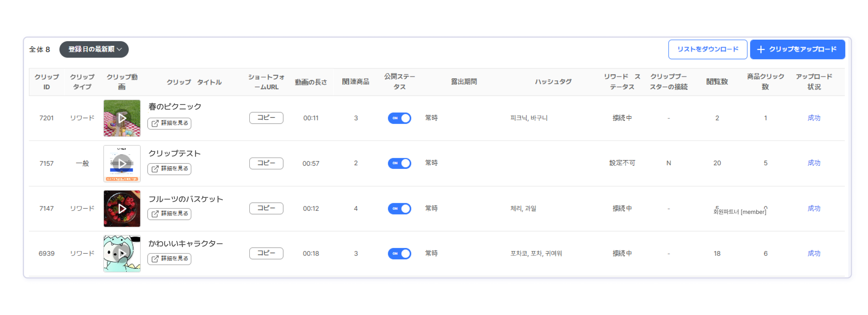Open details for 春のピクニック clip
This screenshot has height=315, width=868.
tap(169, 123)
